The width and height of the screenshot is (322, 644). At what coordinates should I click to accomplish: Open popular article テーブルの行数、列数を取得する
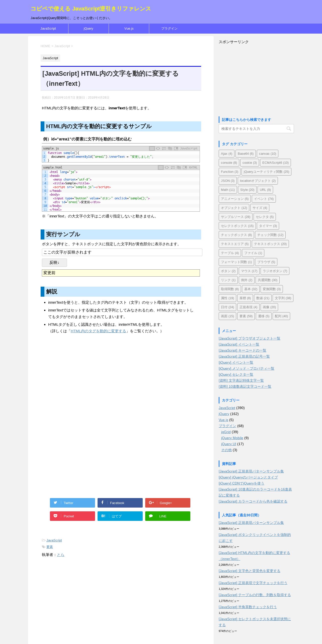tap(255, 595)
